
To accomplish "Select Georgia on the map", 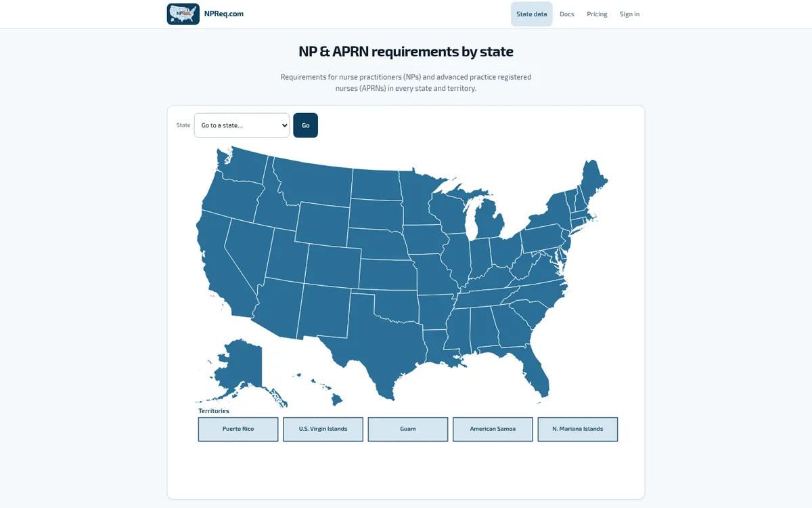I will point(512,326).
